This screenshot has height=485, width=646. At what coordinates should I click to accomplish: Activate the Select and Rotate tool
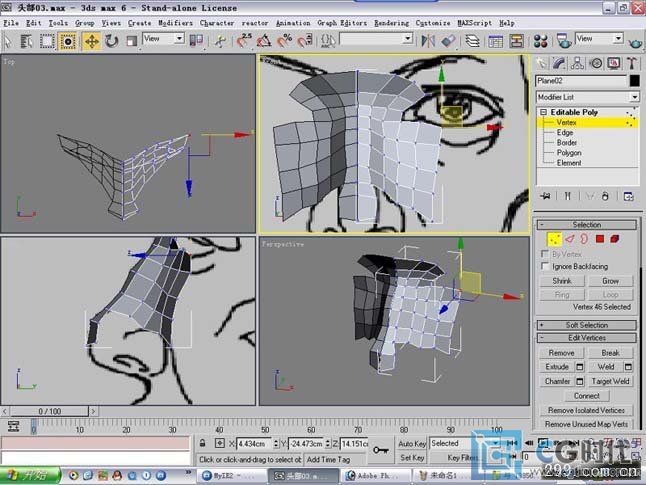[111, 41]
